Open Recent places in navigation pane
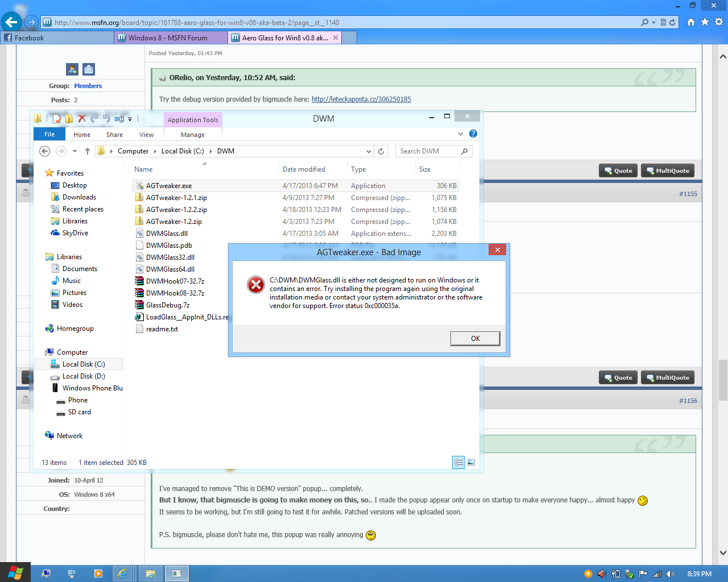The width and height of the screenshot is (728, 582). click(83, 209)
